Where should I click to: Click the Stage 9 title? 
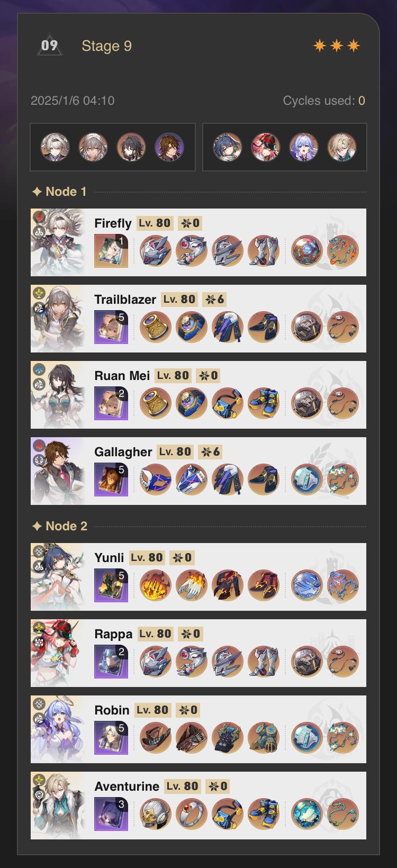(x=106, y=46)
